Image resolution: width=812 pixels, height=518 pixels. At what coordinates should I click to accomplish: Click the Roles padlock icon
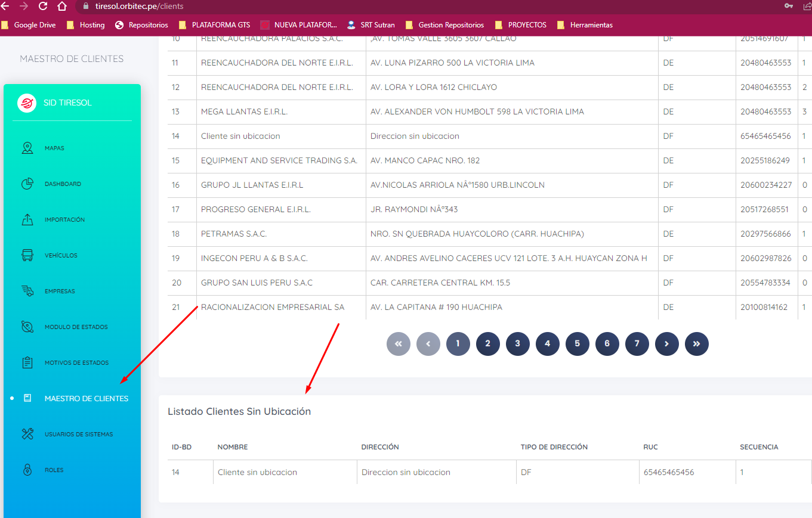(x=27, y=470)
